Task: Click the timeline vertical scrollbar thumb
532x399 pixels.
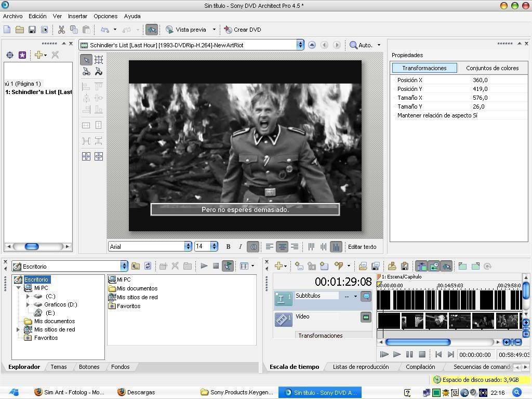Action: point(526,290)
